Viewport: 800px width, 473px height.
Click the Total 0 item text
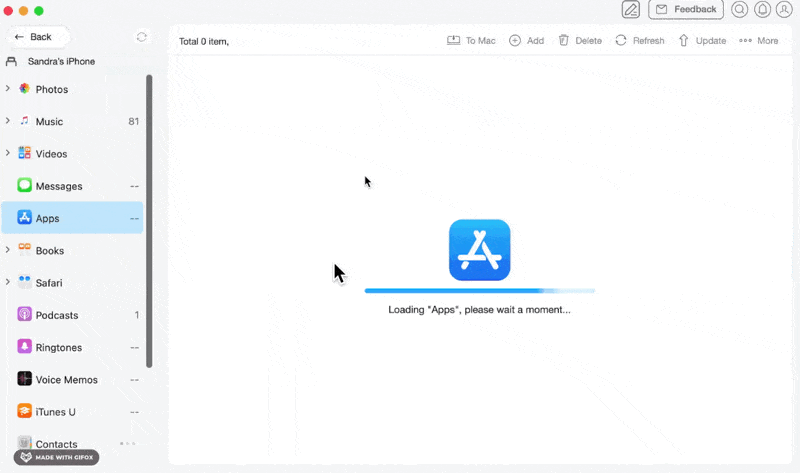pyautogui.click(x=204, y=41)
